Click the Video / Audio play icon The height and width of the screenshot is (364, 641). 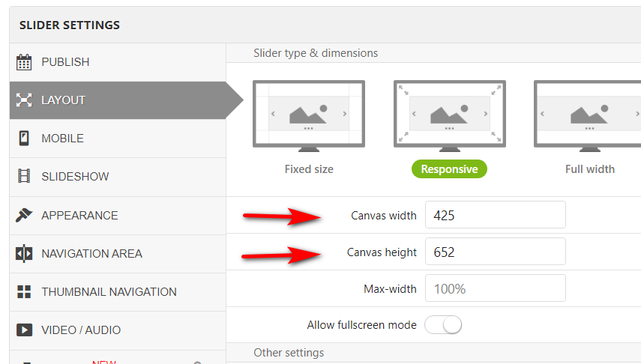pos(24,330)
